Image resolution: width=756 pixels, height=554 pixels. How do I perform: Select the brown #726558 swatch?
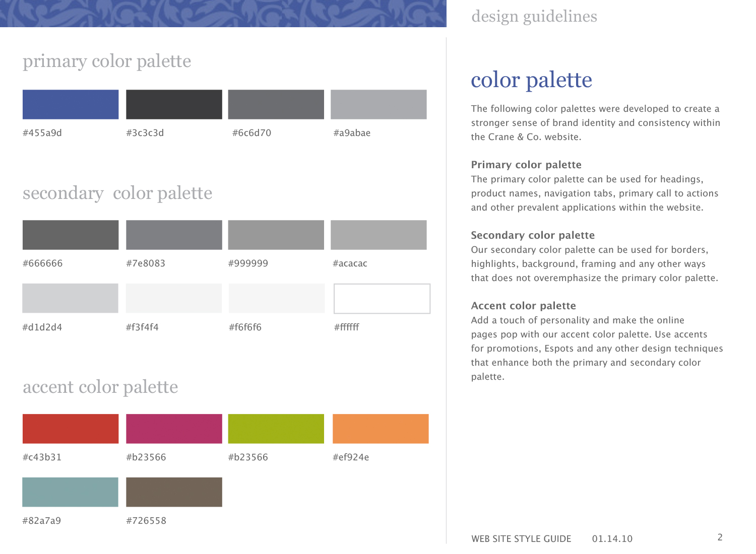point(174,492)
